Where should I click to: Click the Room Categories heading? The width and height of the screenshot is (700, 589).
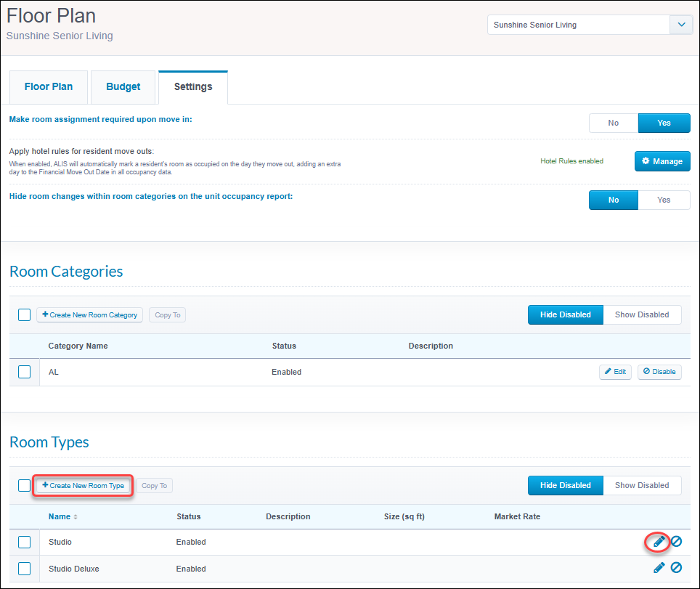pyautogui.click(x=66, y=272)
